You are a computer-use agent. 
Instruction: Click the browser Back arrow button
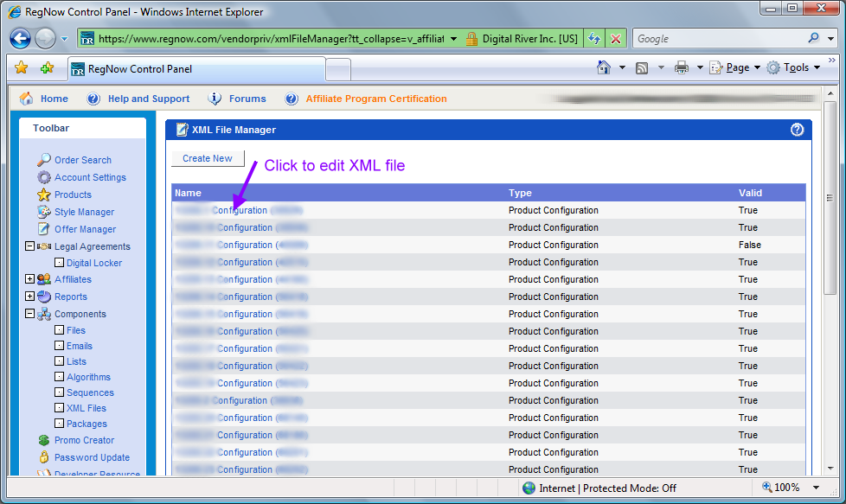[x=21, y=38]
